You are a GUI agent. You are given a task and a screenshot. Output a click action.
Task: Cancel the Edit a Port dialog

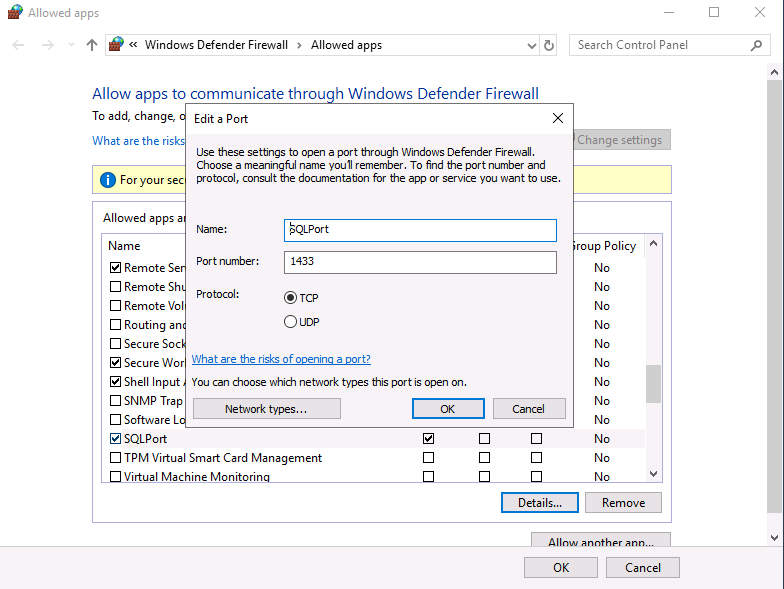[529, 408]
